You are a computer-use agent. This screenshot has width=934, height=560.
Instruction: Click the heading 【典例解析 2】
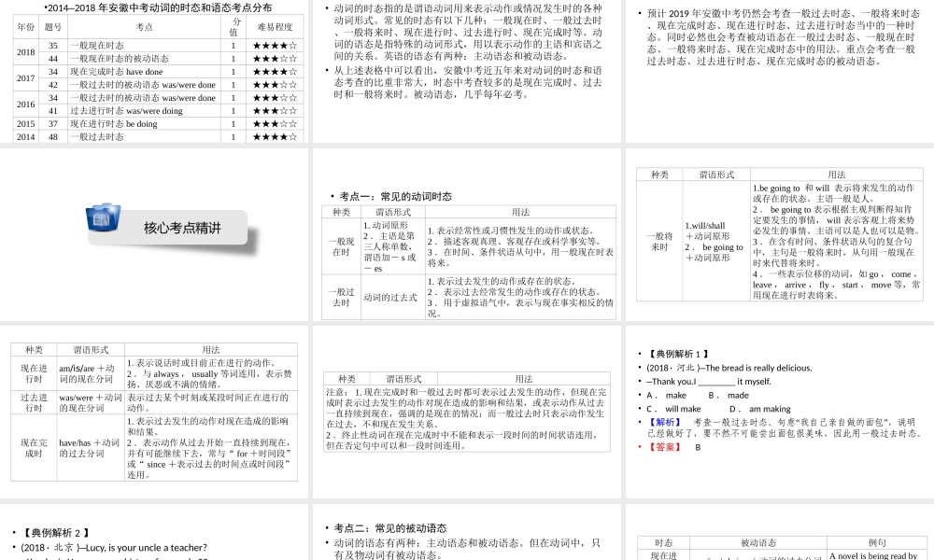point(56,533)
